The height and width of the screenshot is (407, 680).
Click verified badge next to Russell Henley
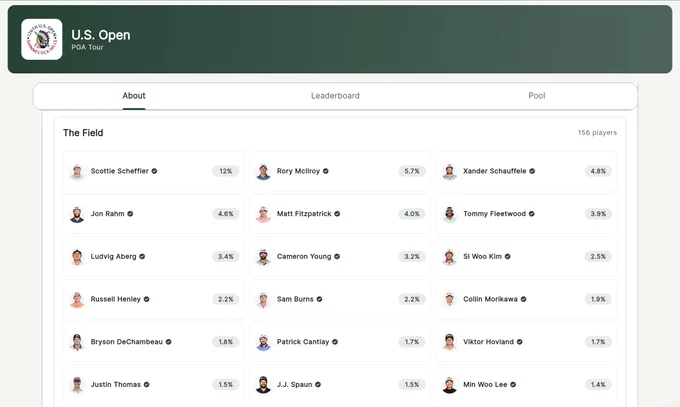147,299
